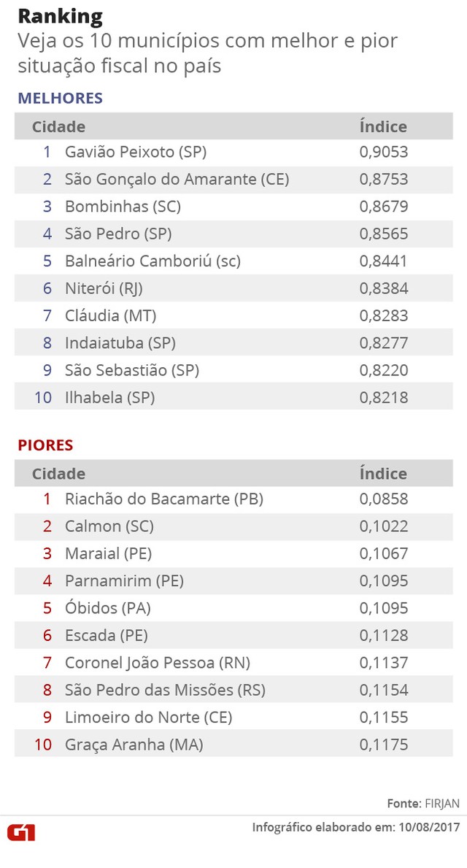This screenshot has height=868, width=467.
Task: Select Riachão do Bacamarte (PB) row
Action: pos(233,499)
